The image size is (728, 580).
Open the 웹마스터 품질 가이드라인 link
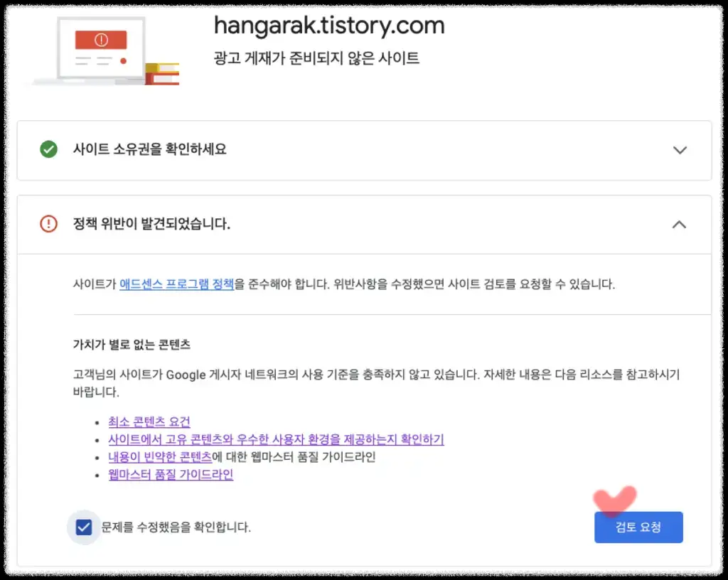tap(171, 475)
